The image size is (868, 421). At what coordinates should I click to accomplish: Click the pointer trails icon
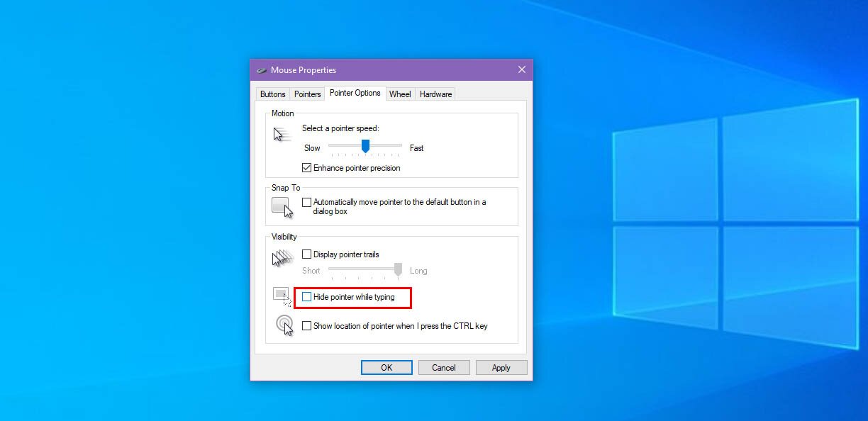click(x=279, y=257)
